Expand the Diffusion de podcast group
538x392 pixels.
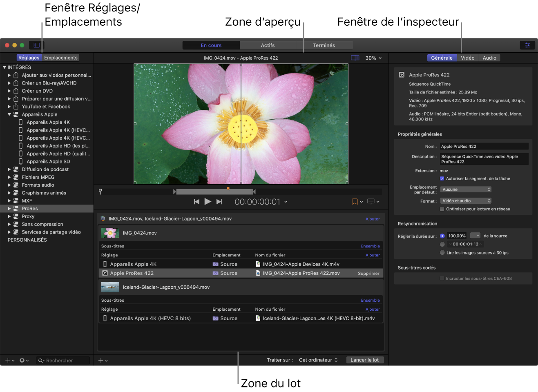coord(9,169)
